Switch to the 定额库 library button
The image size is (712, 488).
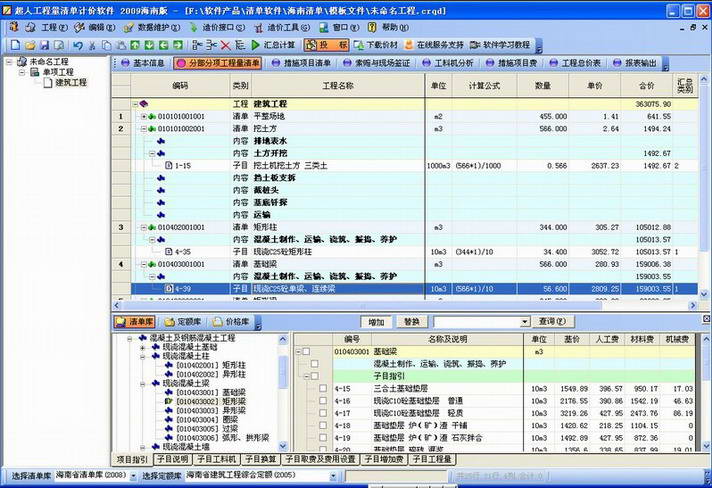[183, 322]
